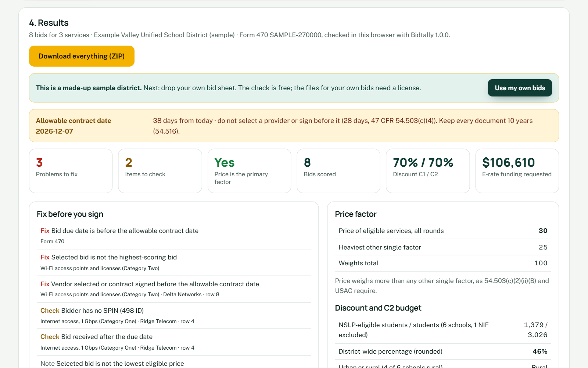
Task: Click the 4. Results heading
Action: click(49, 23)
